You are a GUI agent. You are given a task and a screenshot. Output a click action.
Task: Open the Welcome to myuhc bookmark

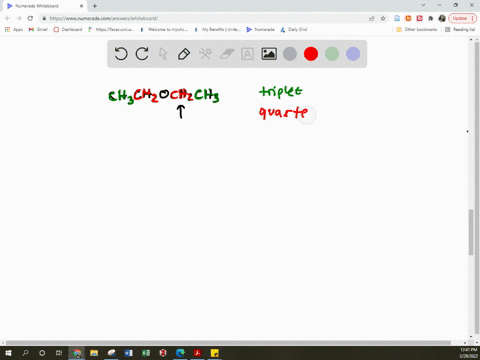(x=164, y=29)
